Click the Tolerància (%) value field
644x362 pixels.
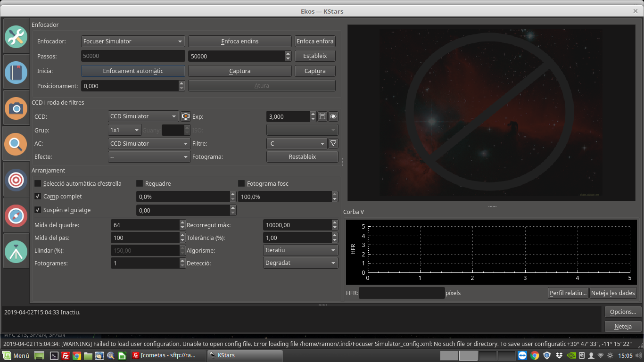pos(297,238)
